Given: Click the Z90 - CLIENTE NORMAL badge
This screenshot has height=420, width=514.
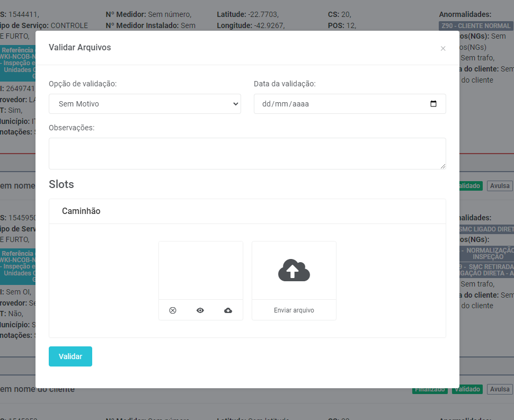Looking at the screenshot, I should [476, 26].
